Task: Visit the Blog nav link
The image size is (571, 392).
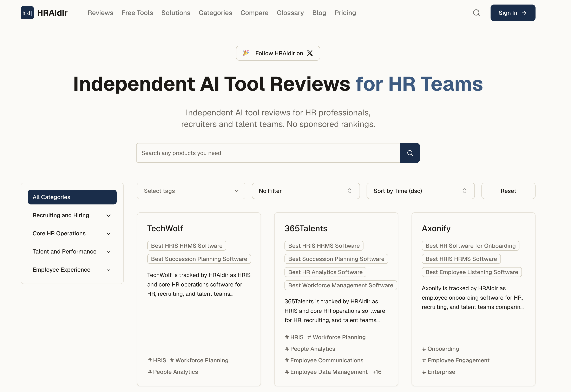Action: click(x=319, y=13)
